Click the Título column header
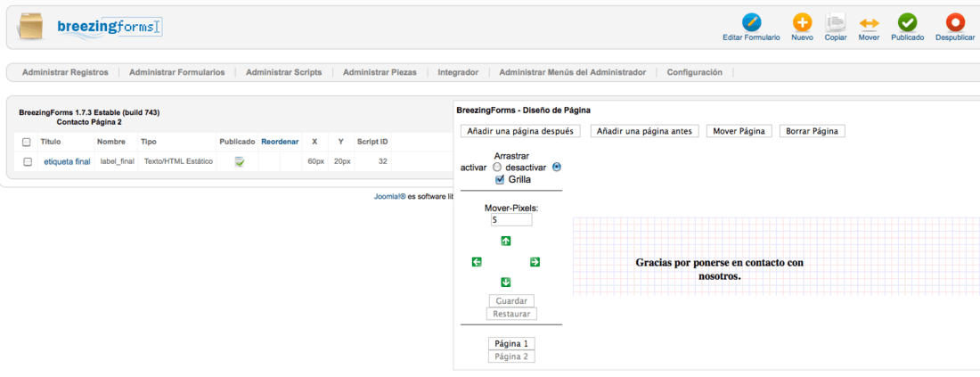 pyautogui.click(x=51, y=142)
